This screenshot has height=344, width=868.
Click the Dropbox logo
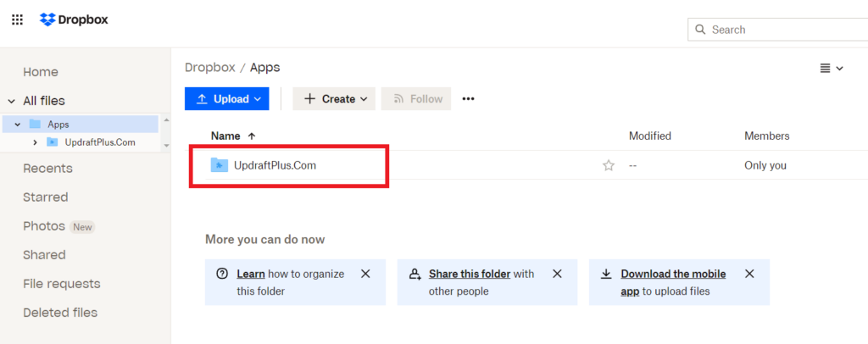coord(75,19)
